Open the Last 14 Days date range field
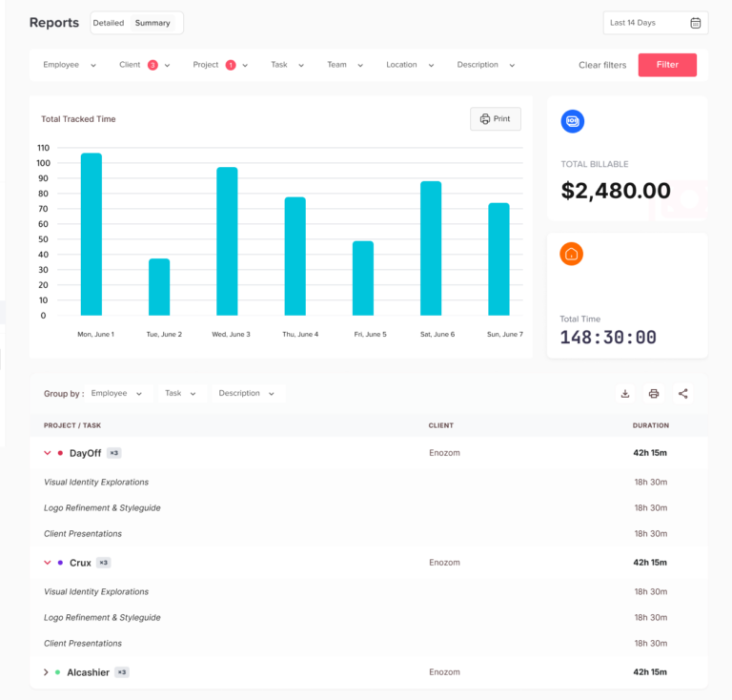 (x=656, y=23)
